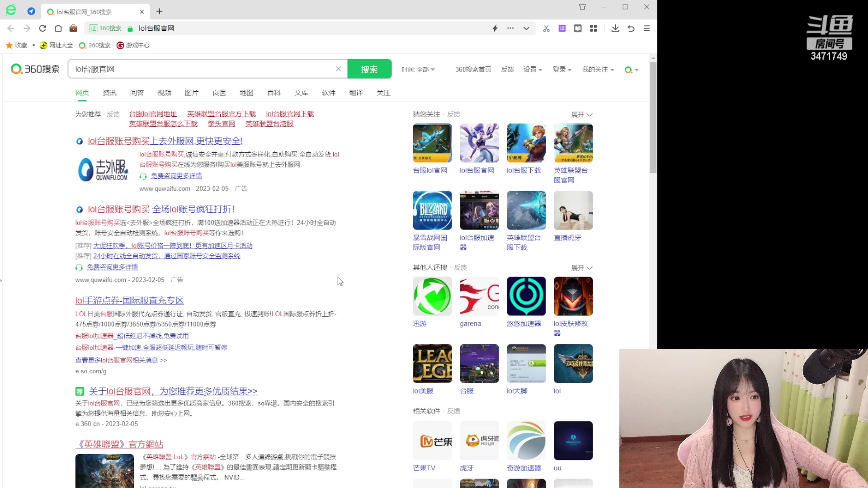Screen dimensions: 868x488
Task: Click the scissors screenshot tool icon
Action: (546, 28)
